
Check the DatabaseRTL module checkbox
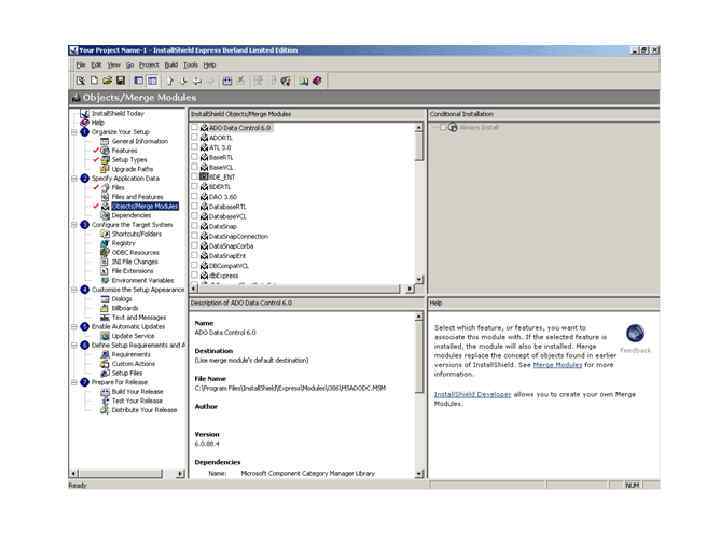(194, 206)
